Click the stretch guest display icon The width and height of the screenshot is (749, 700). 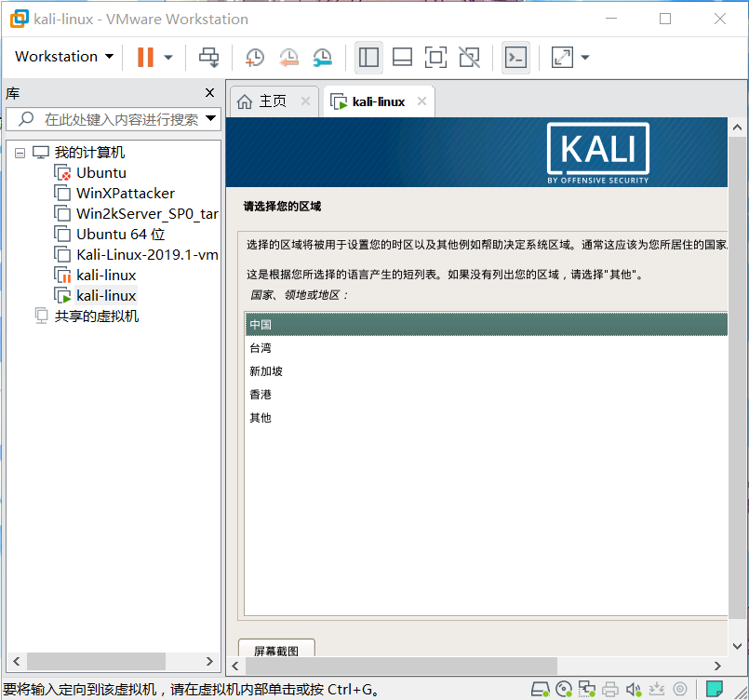pos(562,58)
